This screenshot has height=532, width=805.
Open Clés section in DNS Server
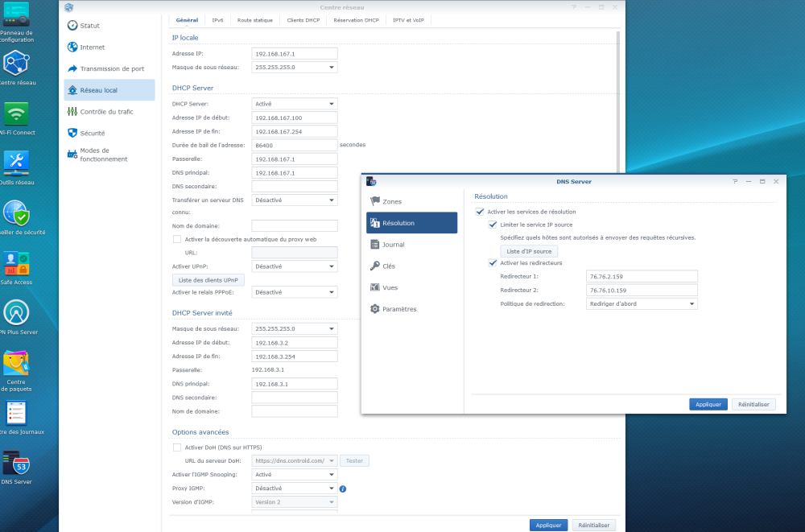point(389,266)
